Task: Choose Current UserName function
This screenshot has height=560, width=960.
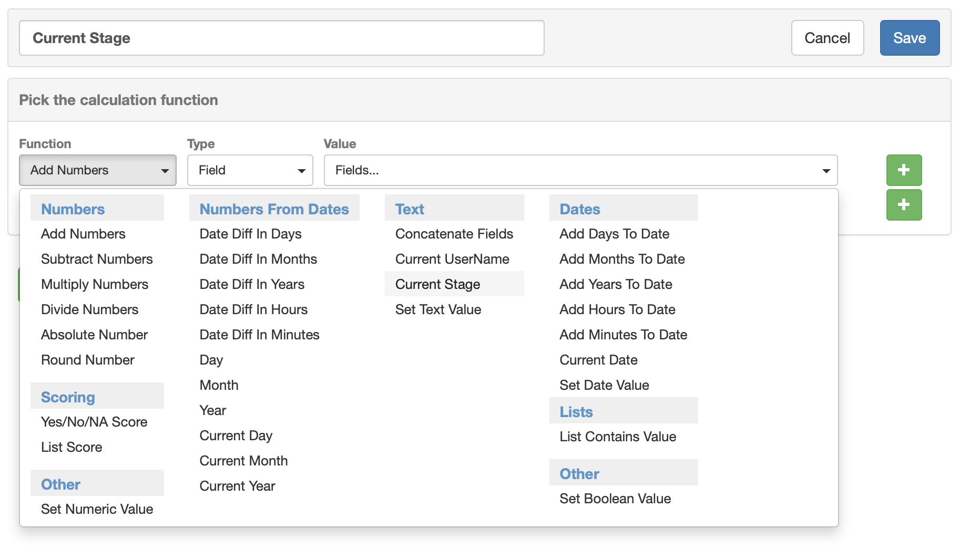Action: tap(452, 259)
